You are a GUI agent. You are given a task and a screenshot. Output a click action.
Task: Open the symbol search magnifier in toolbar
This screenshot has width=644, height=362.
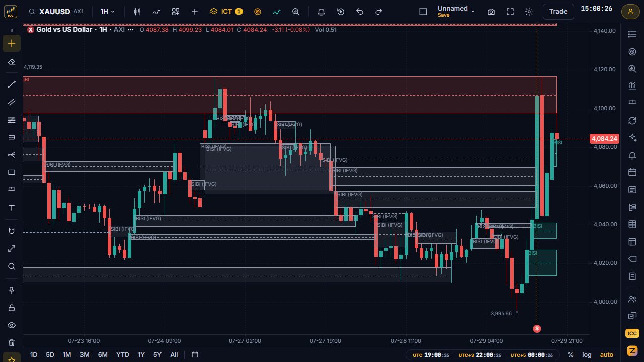point(296,11)
